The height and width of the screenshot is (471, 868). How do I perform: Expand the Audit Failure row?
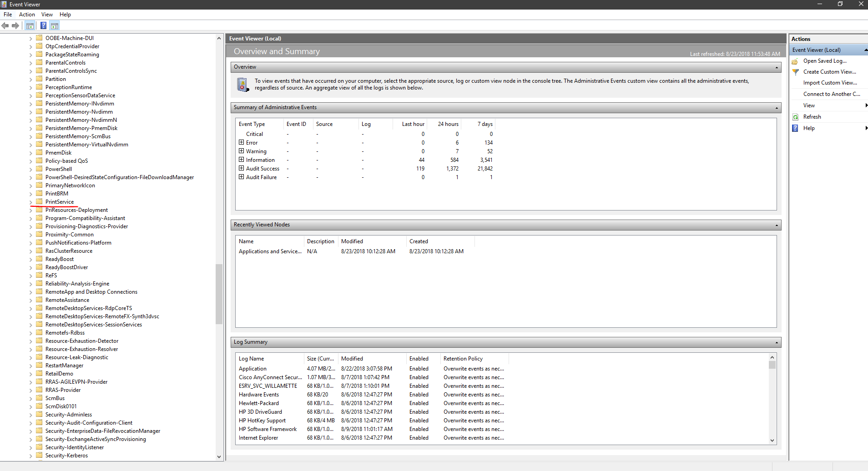point(241,177)
